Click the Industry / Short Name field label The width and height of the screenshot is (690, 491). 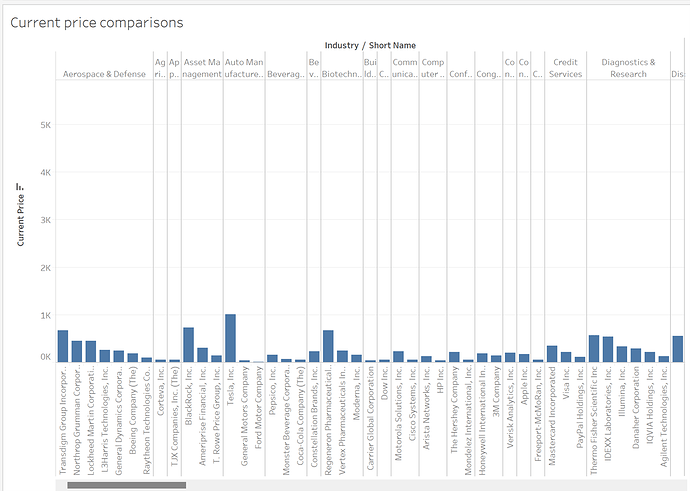[x=370, y=45]
